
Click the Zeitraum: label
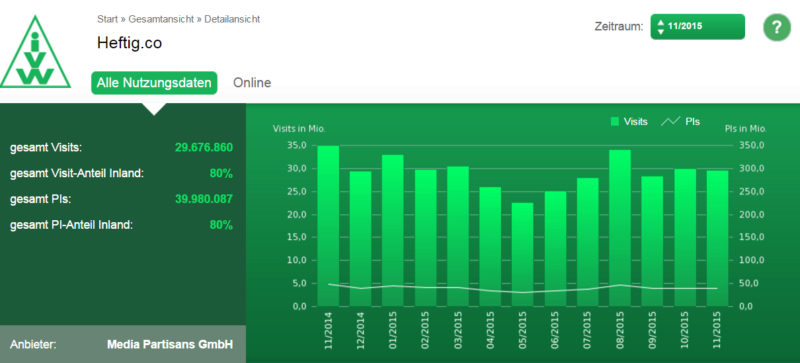[x=619, y=27]
